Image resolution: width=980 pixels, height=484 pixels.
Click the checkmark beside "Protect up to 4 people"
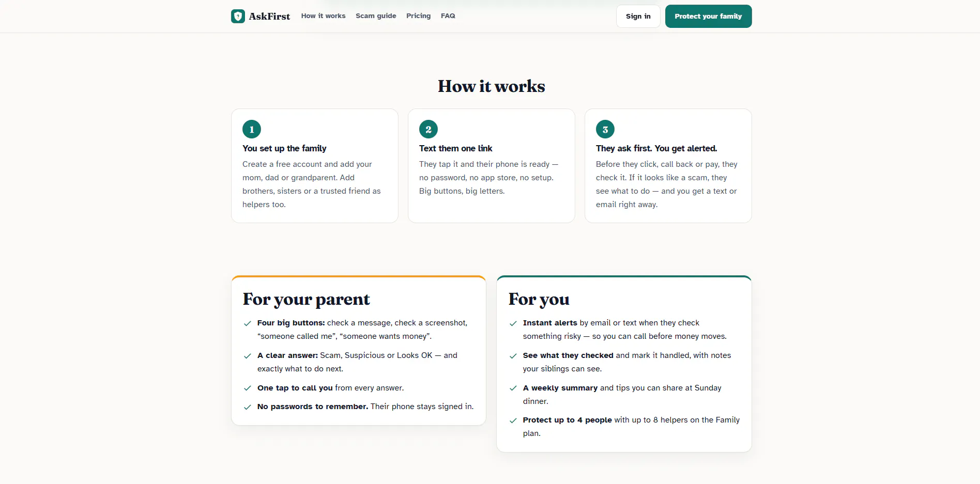coord(513,421)
